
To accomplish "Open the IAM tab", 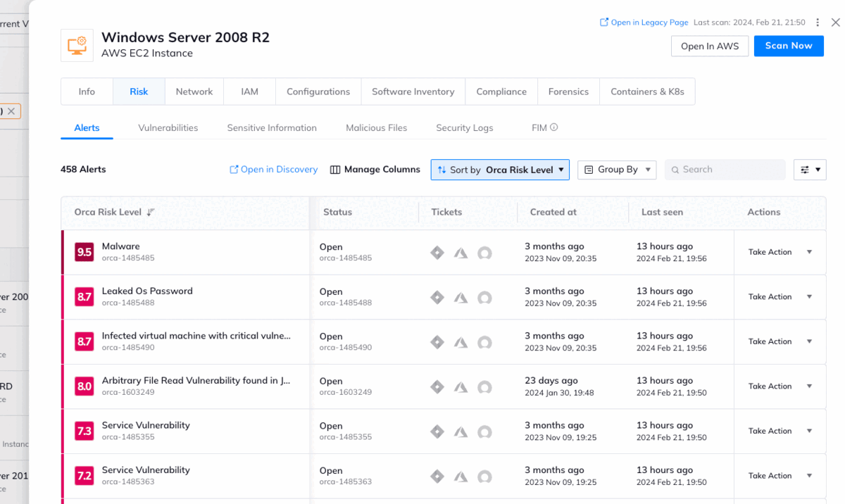I will 249,92.
